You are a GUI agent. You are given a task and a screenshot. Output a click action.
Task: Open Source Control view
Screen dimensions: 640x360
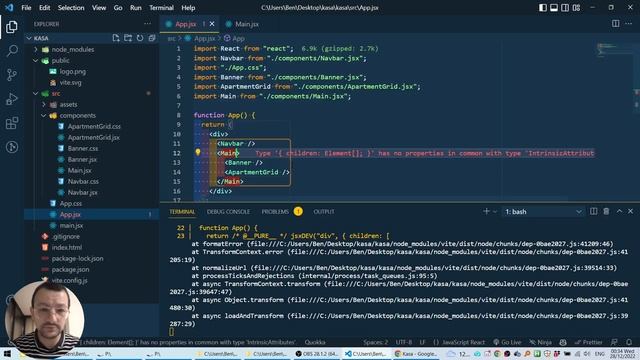pos(12,75)
